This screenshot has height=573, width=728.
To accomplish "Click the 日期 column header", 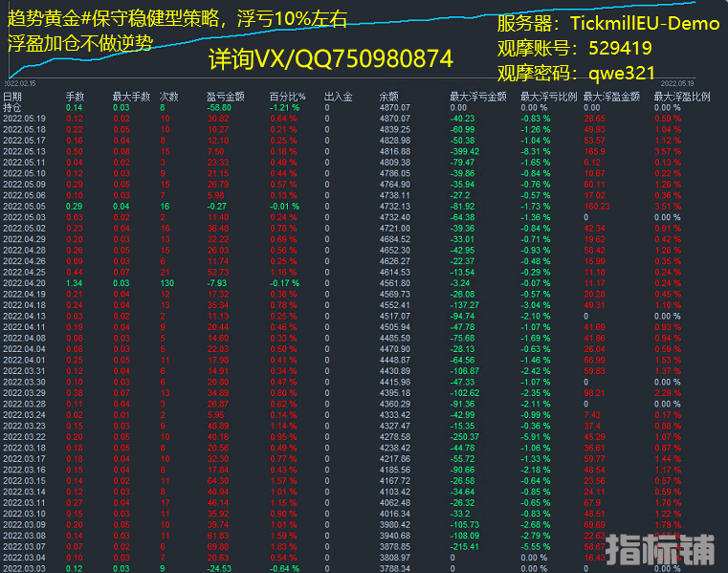I will click(x=12, y=97).
